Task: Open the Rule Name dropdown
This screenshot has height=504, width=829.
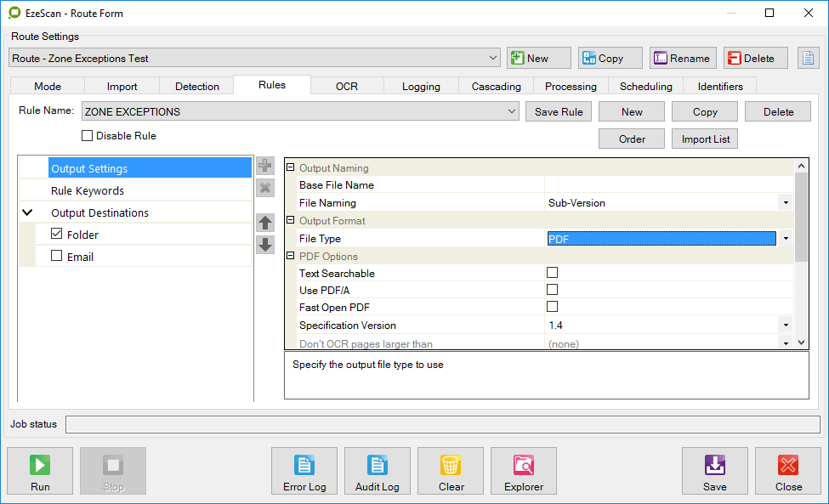Action: click(x=511, y=111)
